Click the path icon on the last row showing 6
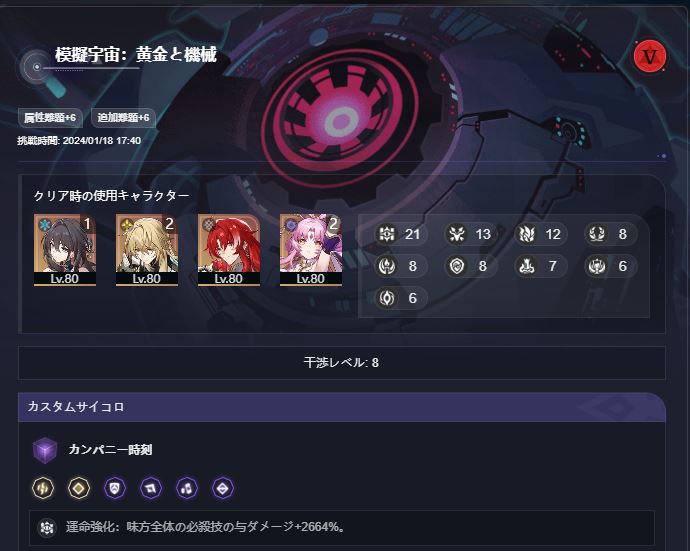690x551 pixels. coord(387,298)
